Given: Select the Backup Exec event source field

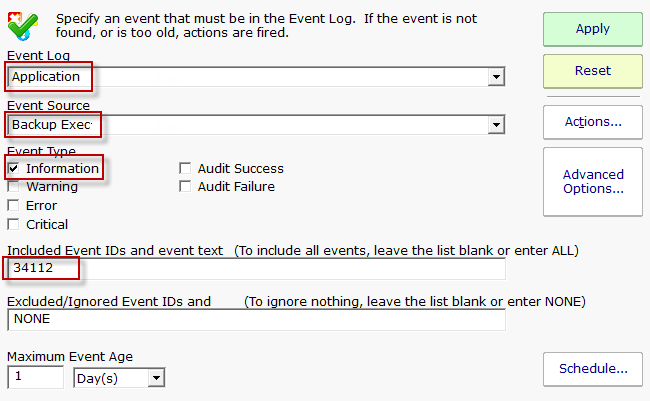Looking at the screenshot, I should [250, 125].
